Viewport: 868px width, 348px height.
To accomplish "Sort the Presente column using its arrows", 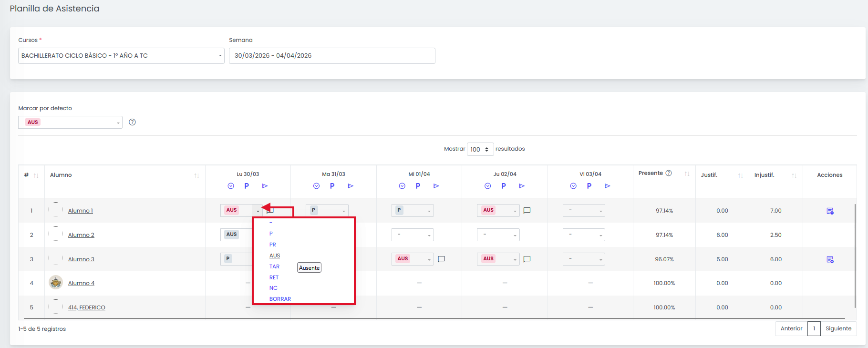I will 687,174.
